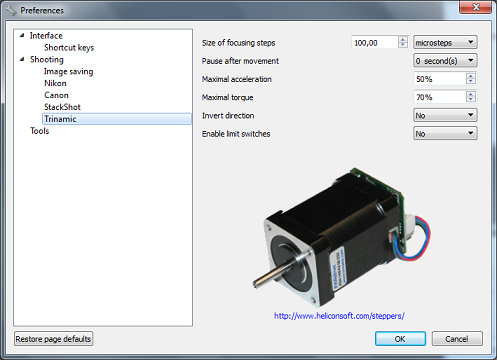Open the heliconsoft.com/steppers link
497x360 pixels.
click(339, 316)
